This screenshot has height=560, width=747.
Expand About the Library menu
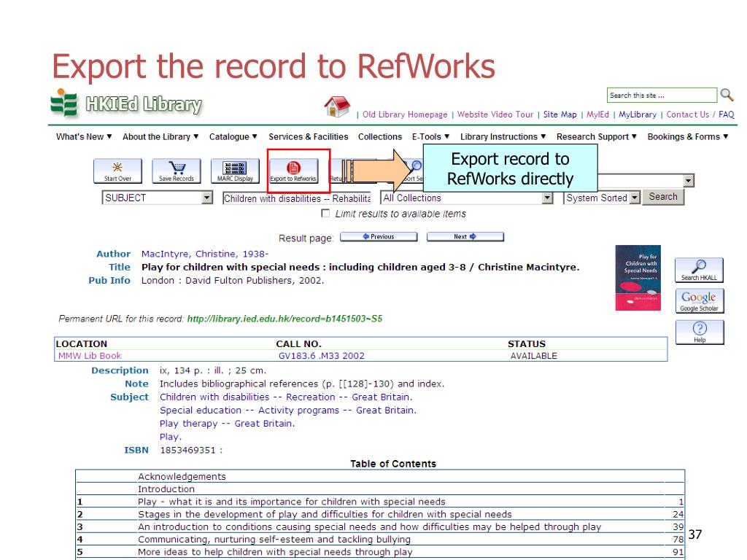pos(160,136)
